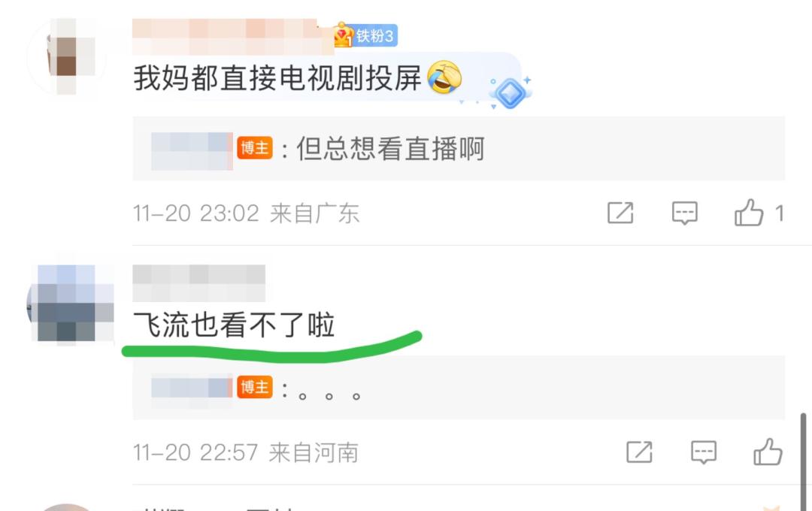Screen dimensions: 812x511
Task: Tap the 铁粉3 fan badge
Action: pyautogui.click(x=367, y=35)
